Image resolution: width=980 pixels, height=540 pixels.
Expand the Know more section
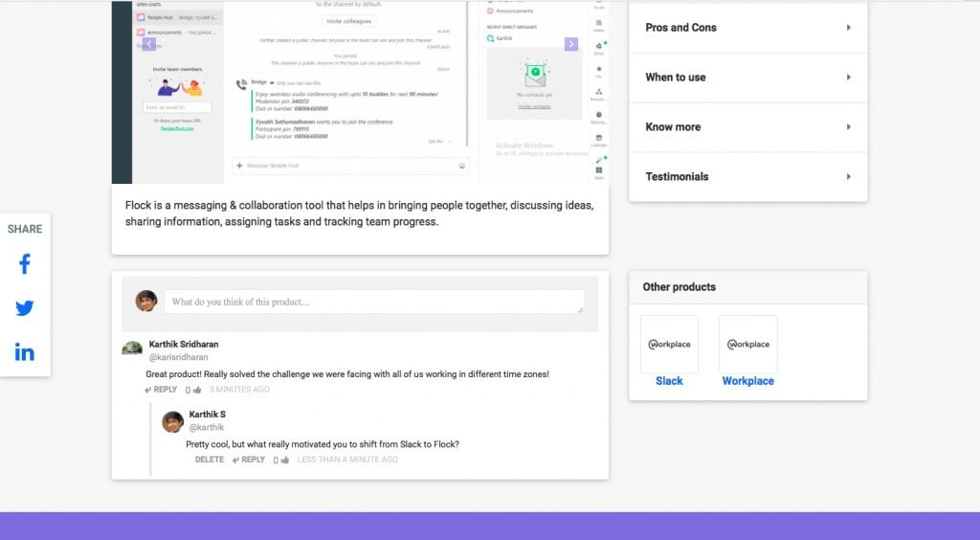tap(748, 127)
